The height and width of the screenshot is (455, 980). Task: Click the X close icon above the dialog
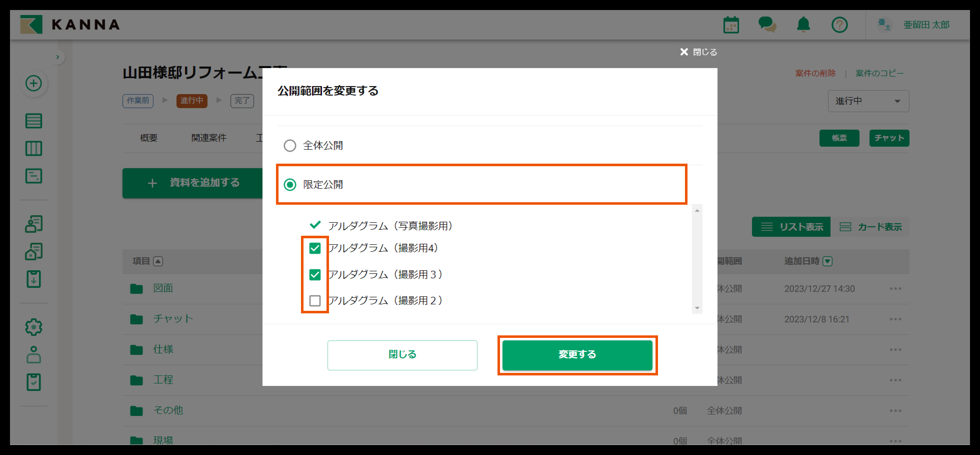tap(684, 52)
